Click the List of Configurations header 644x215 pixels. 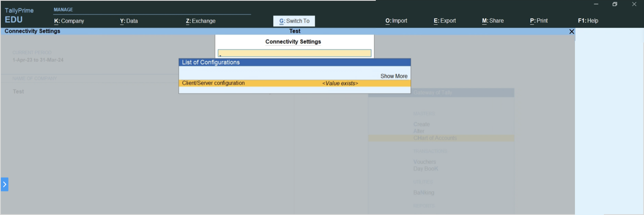pos(294,62)
